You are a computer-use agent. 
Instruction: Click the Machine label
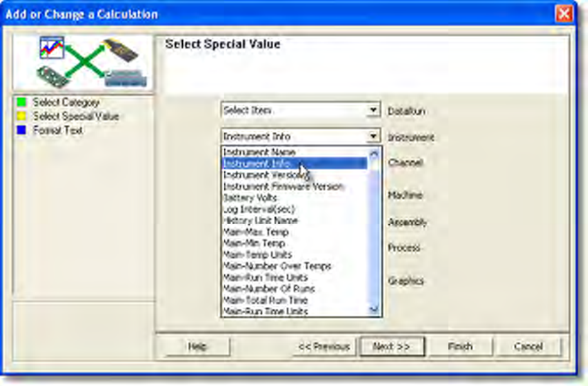[x=405, y=195]
